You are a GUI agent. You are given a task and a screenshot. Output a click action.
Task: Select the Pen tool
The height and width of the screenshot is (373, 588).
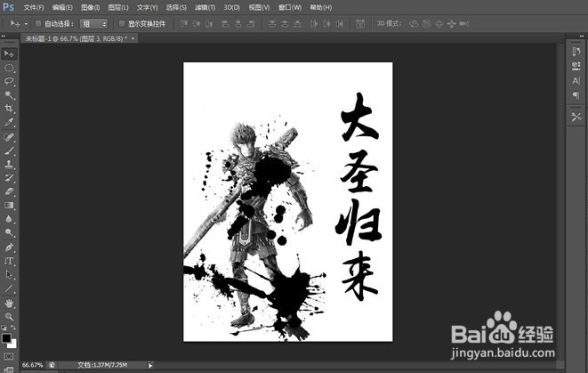pos(9,247)
